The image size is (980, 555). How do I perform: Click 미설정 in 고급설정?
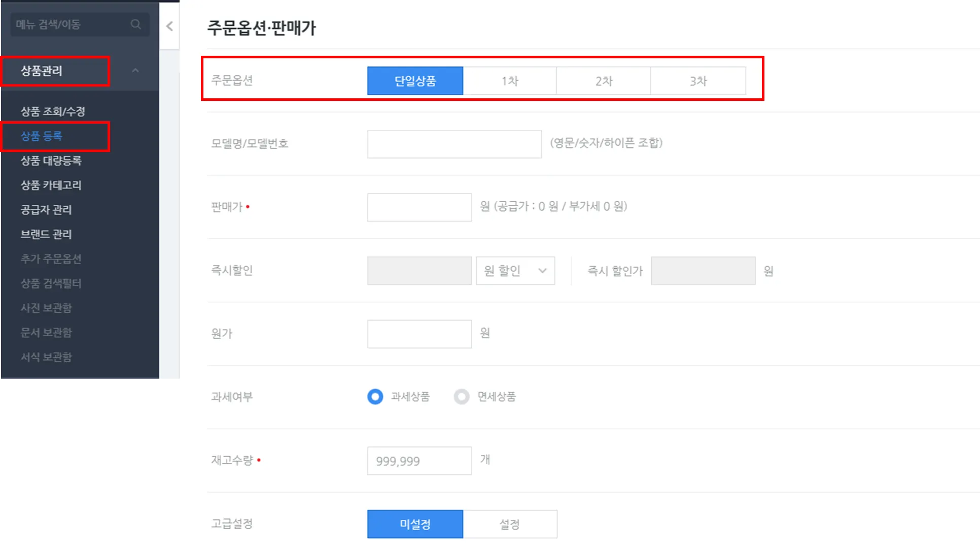pyautogui.click(x=415, y=524)
